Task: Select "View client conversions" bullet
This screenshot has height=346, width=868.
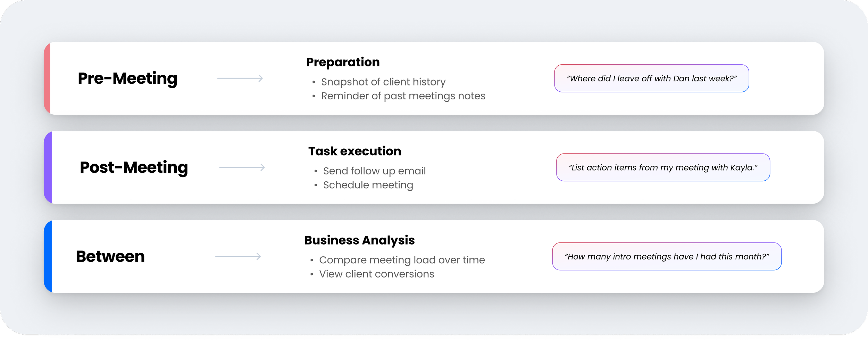Action: click(x=376, y=274)
